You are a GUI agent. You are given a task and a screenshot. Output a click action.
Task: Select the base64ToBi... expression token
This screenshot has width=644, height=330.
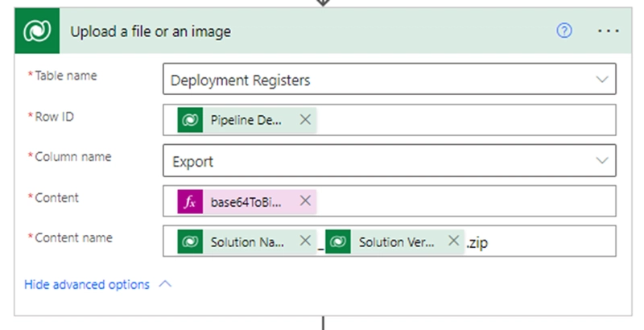point(246,201)
